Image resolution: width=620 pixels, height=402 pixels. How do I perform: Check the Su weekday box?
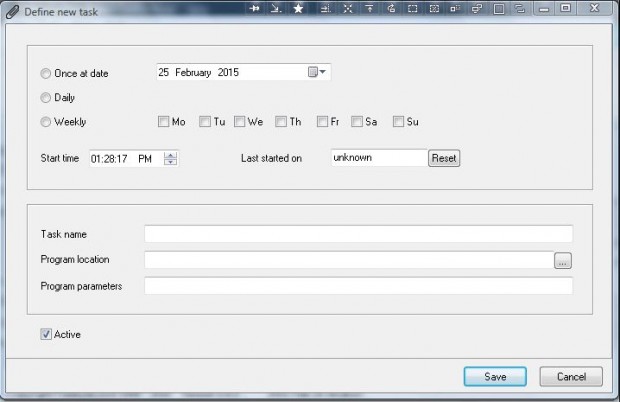398,121
